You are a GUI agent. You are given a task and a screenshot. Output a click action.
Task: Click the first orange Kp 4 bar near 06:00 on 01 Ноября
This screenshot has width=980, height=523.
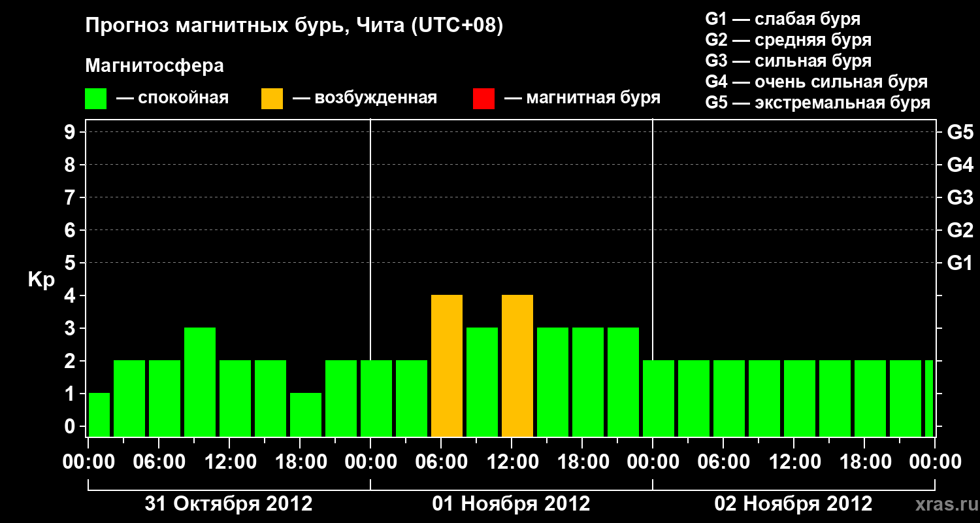tap(447, 366)
